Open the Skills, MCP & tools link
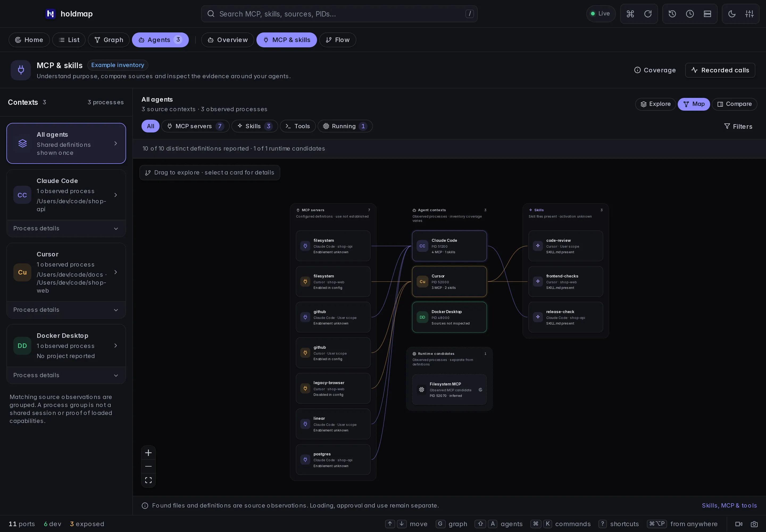Image resolution: width=766 pixels, height=532 pixels. point(729,506)
